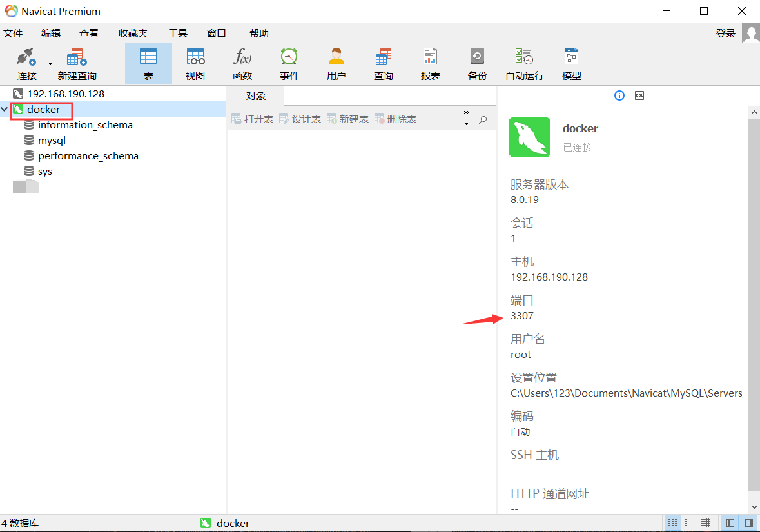The width and height of the screenshot is (760, 532).
Task: Select the information_schema database
Action: pyautogui.click(x=85, y=124)
